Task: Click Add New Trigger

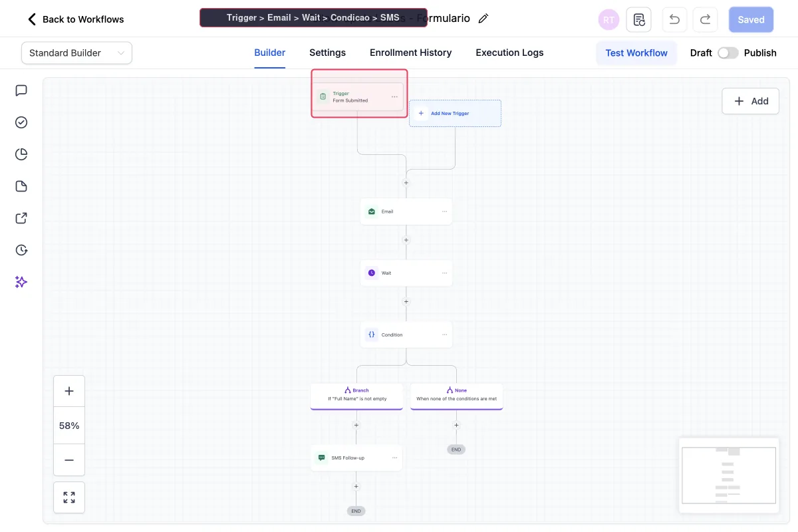Action: click(455, 113)
